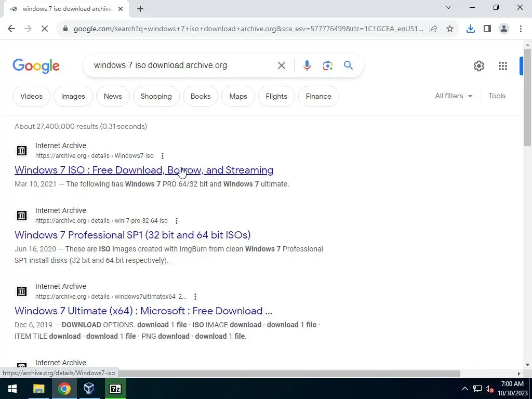Open Windows 7 ISO Free Download link

click(144, 170)
